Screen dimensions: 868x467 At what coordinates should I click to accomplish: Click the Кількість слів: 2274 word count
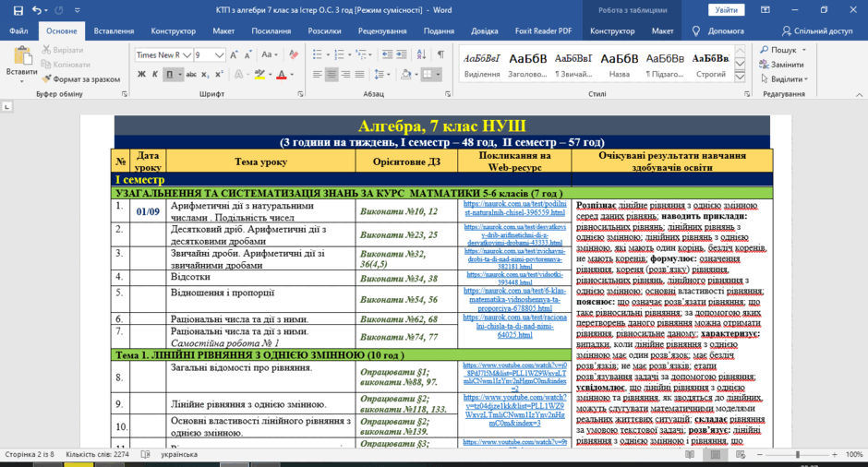coord(98,454)
